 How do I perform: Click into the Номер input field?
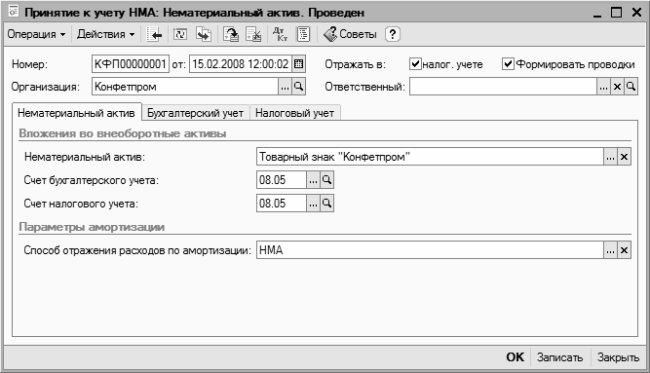(130, 64)
